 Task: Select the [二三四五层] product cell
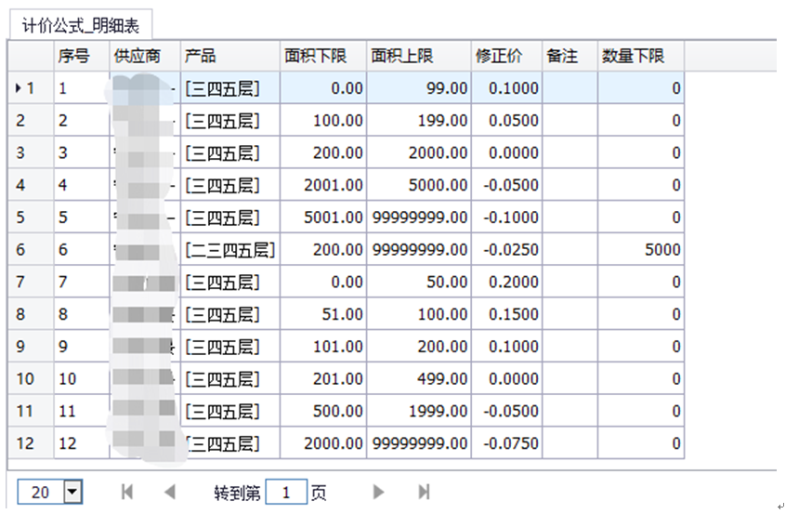coord(229,250)
